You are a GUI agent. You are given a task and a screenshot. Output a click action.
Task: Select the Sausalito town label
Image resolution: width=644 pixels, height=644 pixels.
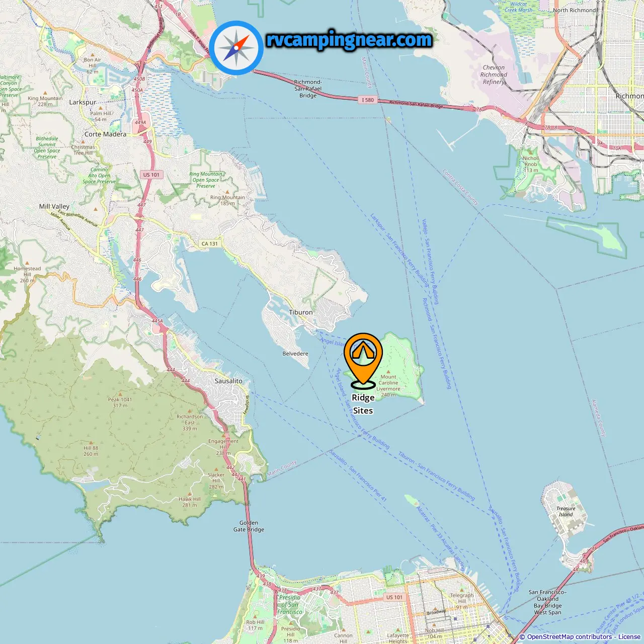228,381
